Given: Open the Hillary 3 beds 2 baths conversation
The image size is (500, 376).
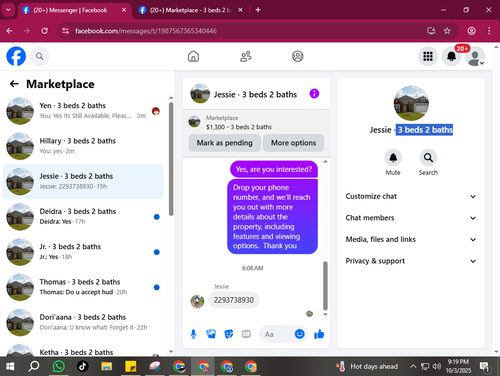Looking at the screenshot, I should (x=83, y=146).
